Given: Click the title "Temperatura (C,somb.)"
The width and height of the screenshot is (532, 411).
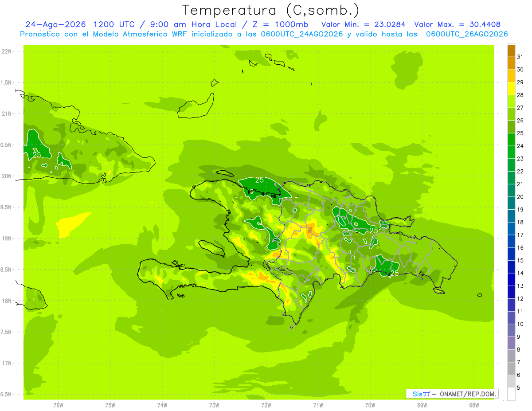Looking at the screenshot, I should click(270, 10).
